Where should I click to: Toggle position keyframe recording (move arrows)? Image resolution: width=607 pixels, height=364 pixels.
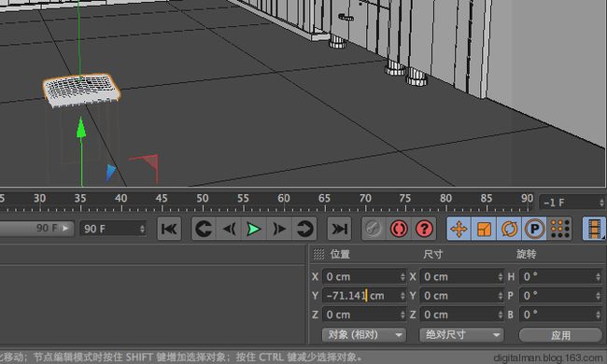[459, 229]
